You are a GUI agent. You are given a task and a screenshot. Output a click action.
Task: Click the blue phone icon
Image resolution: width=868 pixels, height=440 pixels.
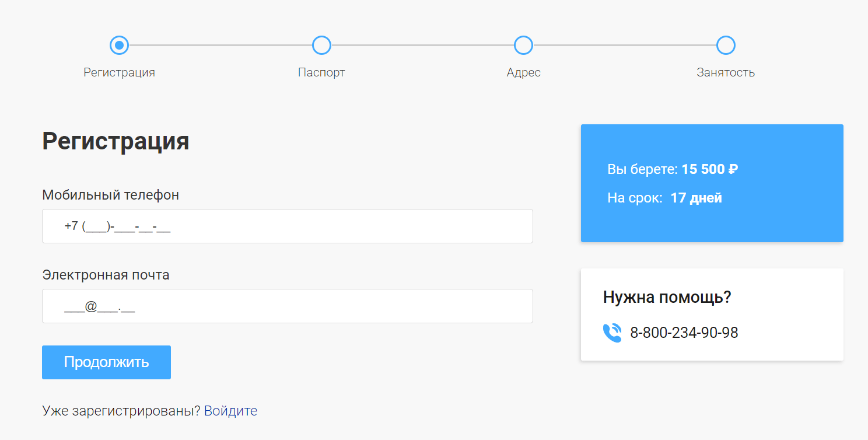click(x=612, y=333)
